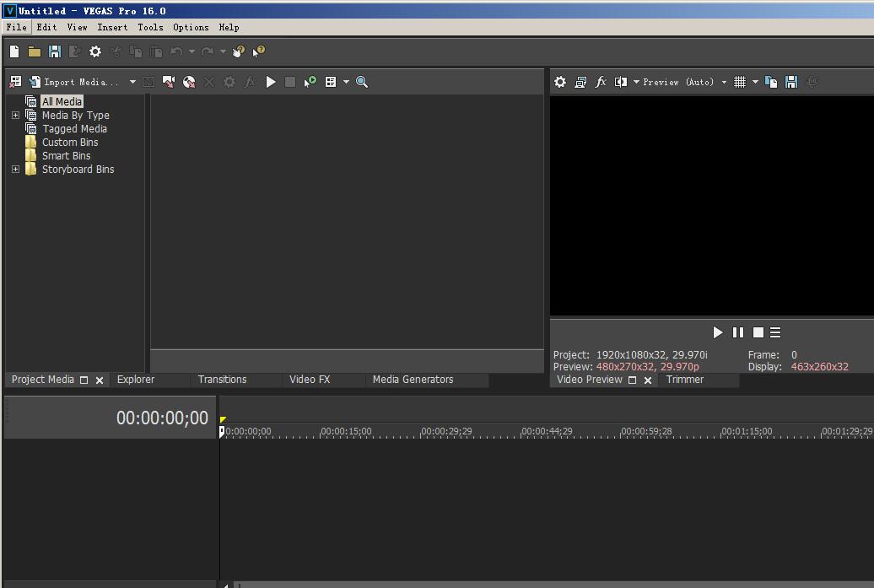This screenshot has width=874, height=588.
Task: Toggle preview on external monitor icon
Action: pos(580,82)
